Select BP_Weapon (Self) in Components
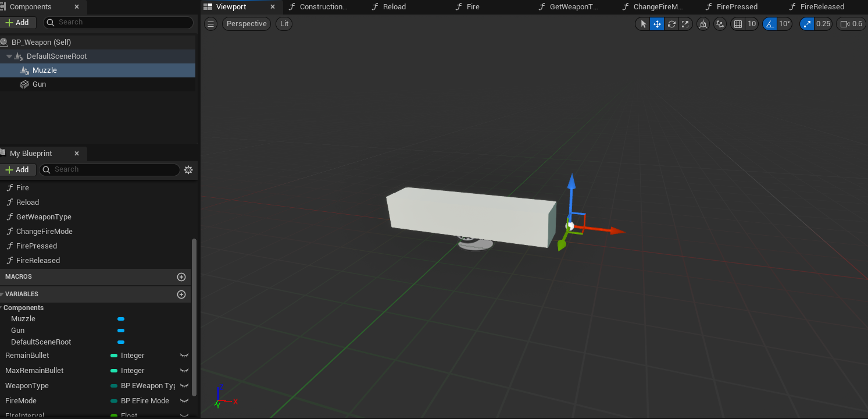This screenshot has height=419, width=868. (x=98, y=42)
